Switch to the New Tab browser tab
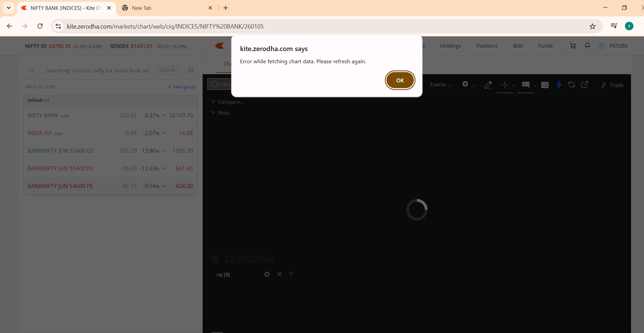This screenshot has height=333, width=644. (x=167, y=8)
